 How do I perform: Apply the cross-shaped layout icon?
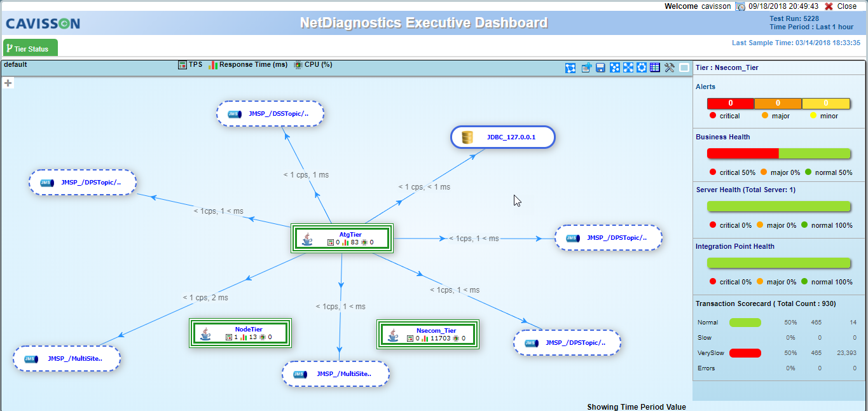(628, 67)
